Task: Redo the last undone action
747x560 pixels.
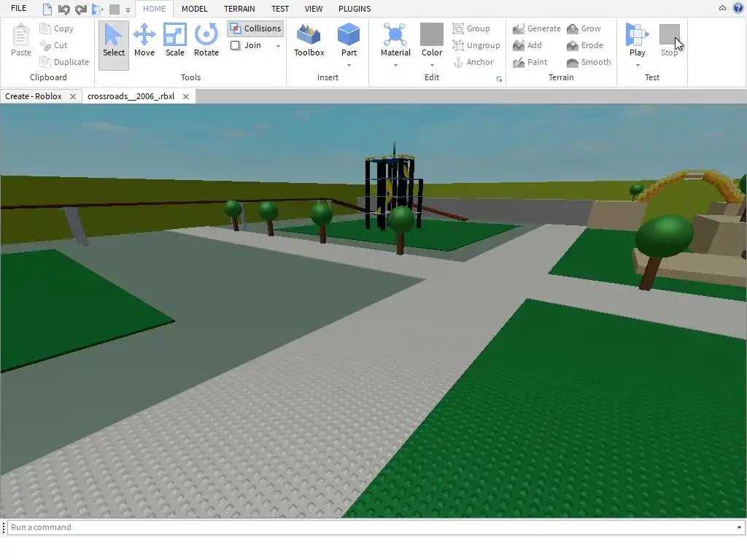Action: point(81,9)
